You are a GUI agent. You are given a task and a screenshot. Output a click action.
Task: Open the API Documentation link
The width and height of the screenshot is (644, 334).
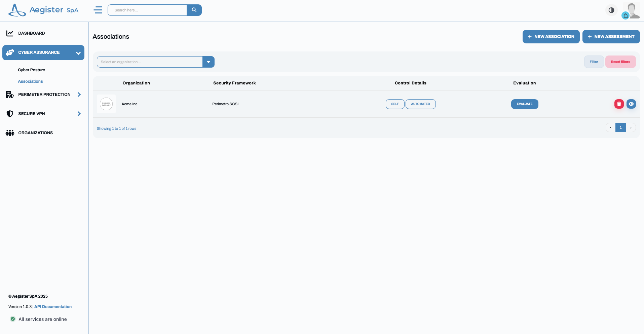(x=53, y=307)
